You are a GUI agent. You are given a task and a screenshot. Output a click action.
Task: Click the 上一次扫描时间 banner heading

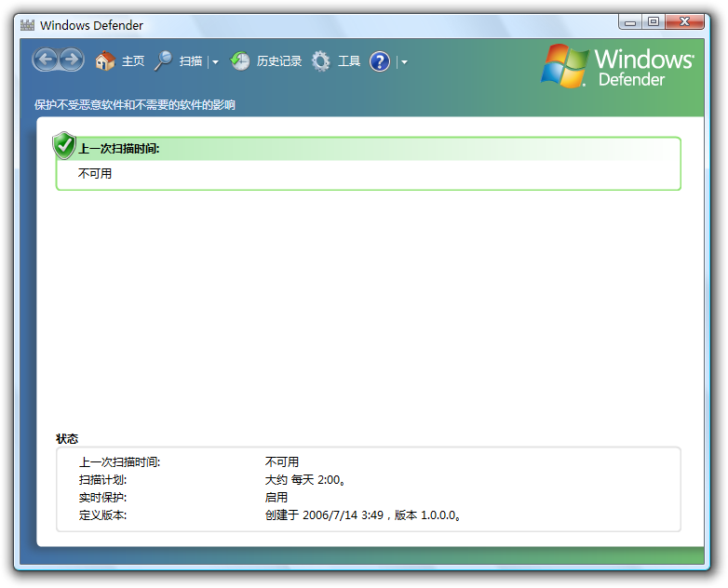[x=119, y=149]
